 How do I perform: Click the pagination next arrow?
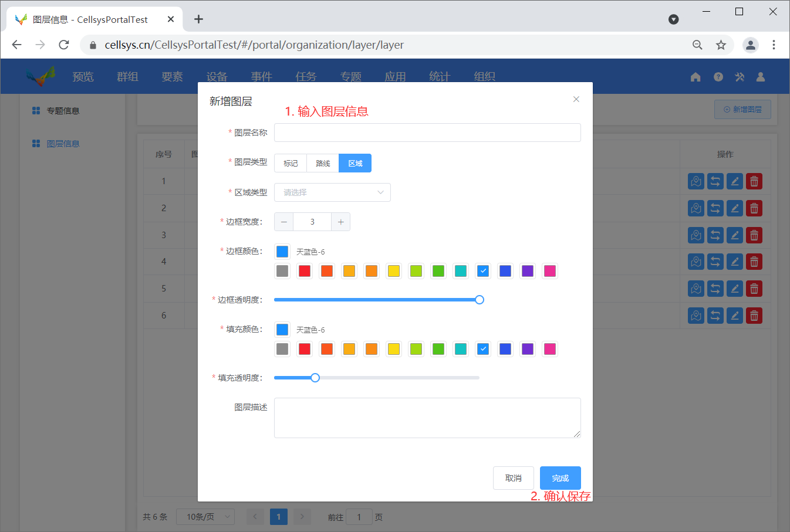[302, 517]
